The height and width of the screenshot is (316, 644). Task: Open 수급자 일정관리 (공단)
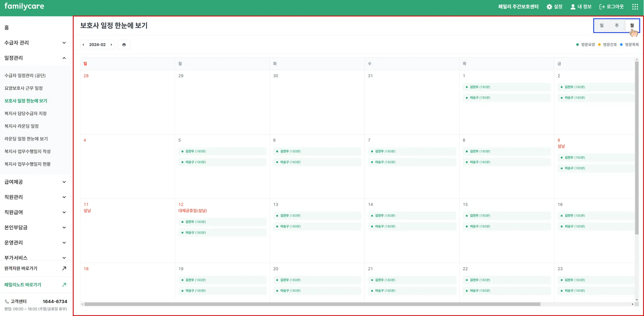(25, 76)
